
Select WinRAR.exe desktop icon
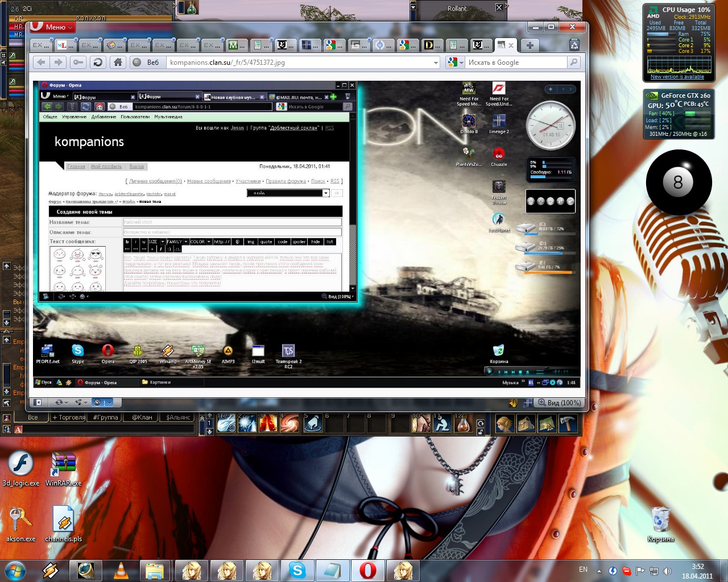tap(63, 468)
